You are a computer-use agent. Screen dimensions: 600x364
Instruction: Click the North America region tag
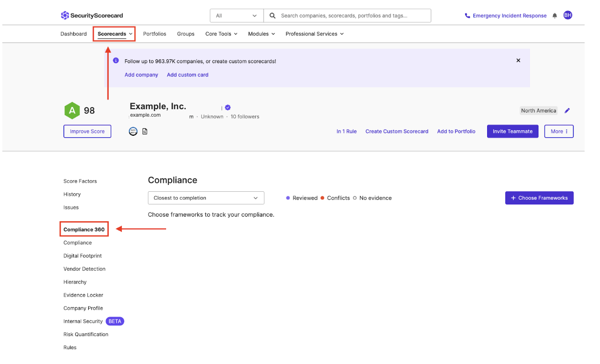click(539, 111)
